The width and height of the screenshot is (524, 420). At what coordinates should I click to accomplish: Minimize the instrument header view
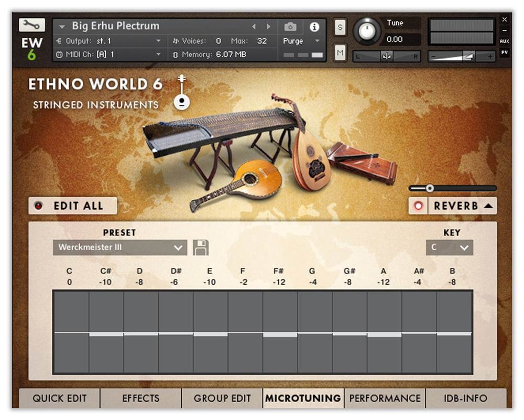[505, 30]
